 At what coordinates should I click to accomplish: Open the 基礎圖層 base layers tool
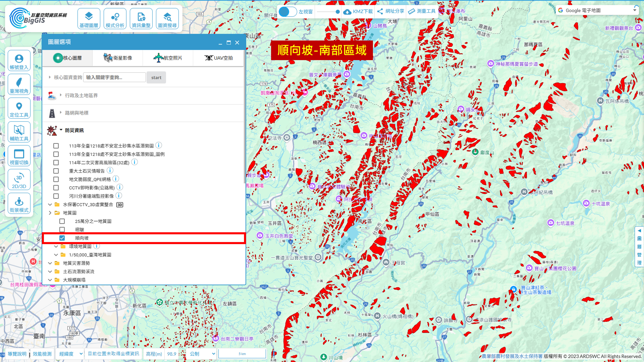pyautogui.click(x=89, y=19)
